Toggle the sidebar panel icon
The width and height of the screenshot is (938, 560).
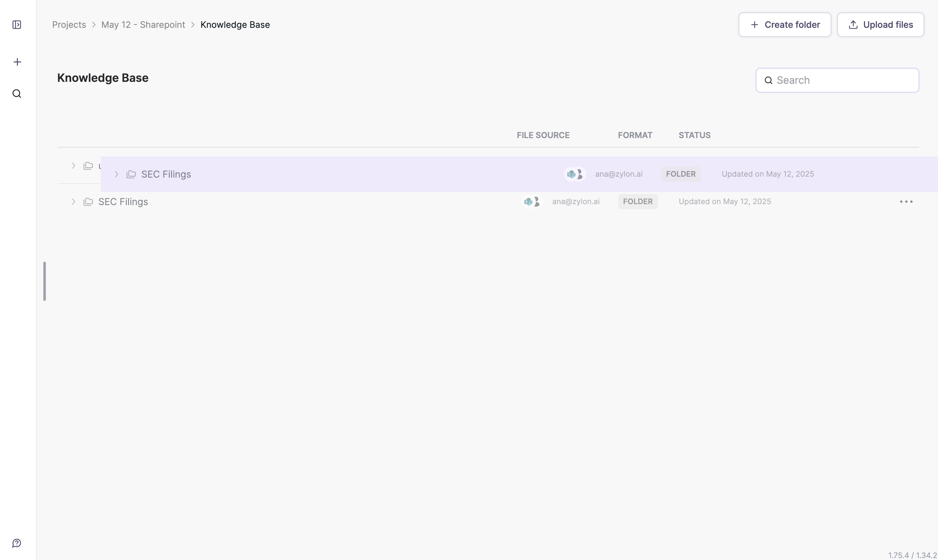(17, 25)
